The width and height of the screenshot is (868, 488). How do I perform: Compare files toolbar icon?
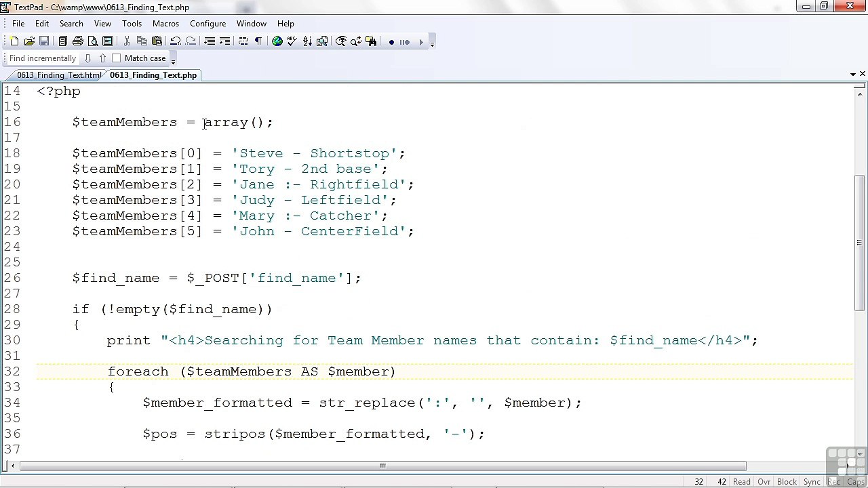tap(322, 41)
